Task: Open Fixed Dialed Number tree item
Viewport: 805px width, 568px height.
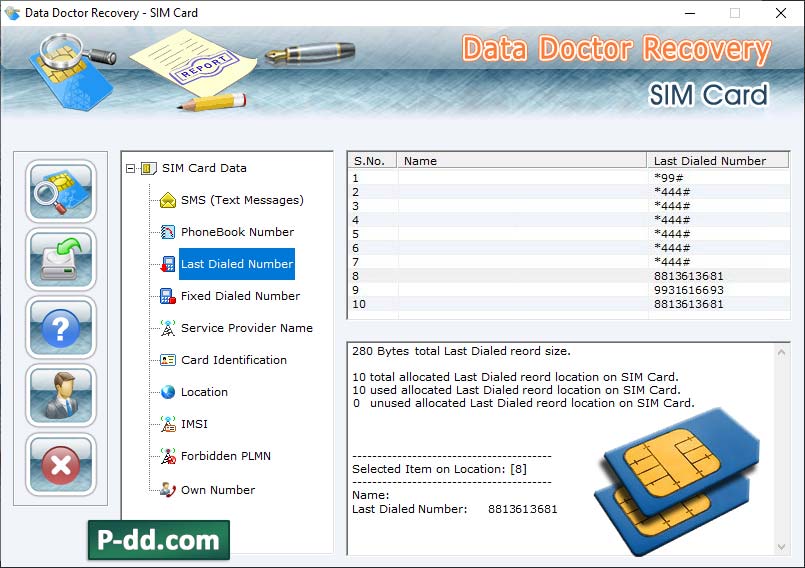Action: pos(240,296)
